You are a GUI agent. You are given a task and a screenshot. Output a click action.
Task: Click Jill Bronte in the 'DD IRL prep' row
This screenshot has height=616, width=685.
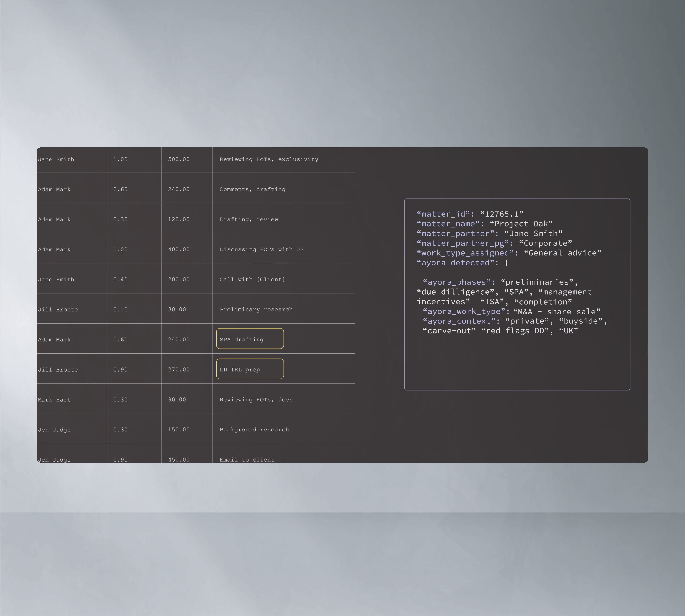[58, 370]
